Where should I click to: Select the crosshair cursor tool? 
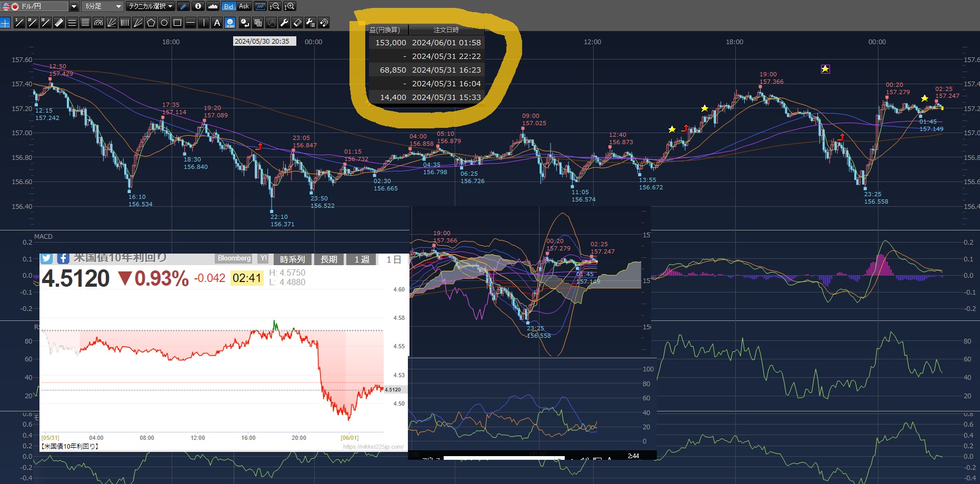point(5,23)
